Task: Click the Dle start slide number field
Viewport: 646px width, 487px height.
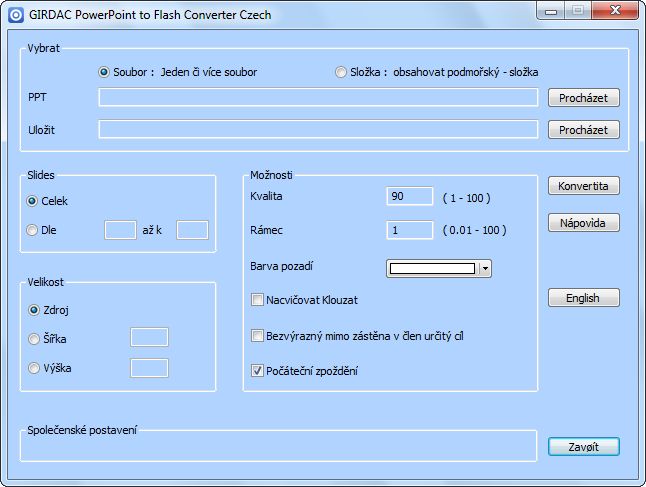Action: (120, 230)
